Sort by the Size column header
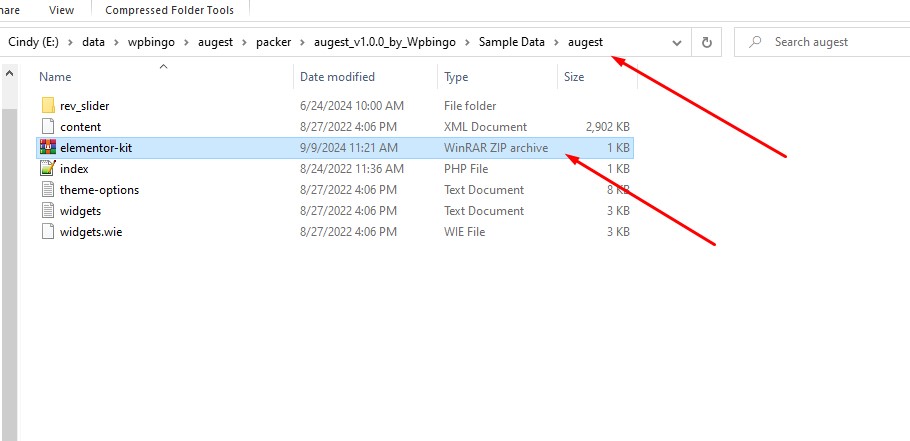910x441 pixels. [x=574, y=77]
